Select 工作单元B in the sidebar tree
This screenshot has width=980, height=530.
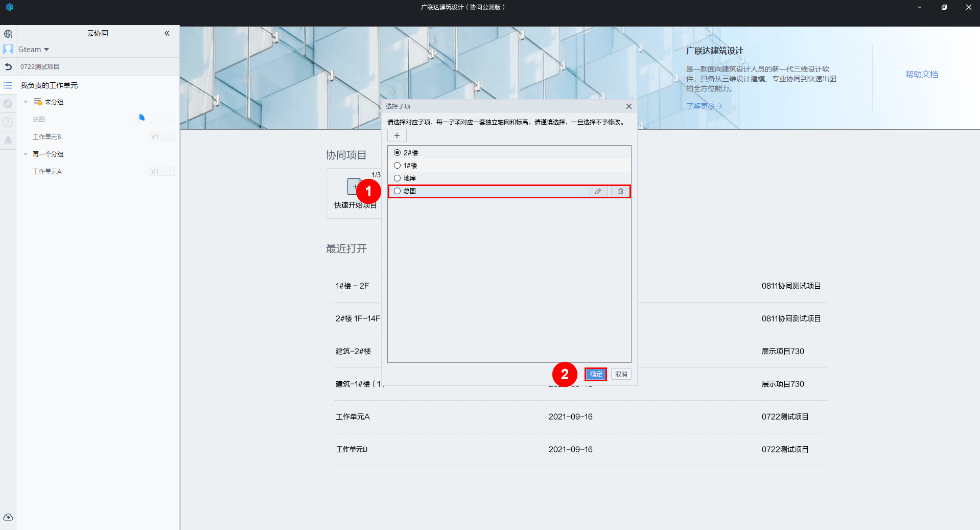pos(47,136)
